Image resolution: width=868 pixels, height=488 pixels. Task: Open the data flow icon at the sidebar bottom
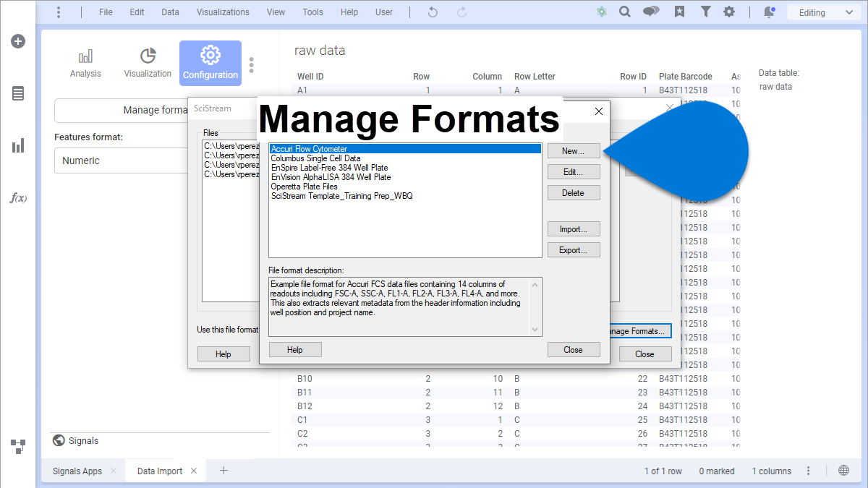click(18, 446)
